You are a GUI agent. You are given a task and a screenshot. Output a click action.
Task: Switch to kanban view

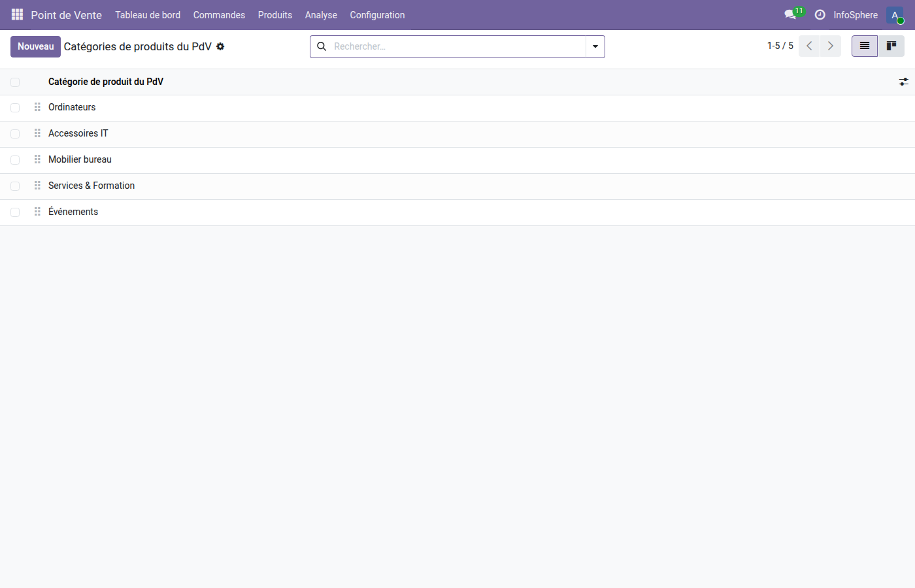tap(891, 46)
